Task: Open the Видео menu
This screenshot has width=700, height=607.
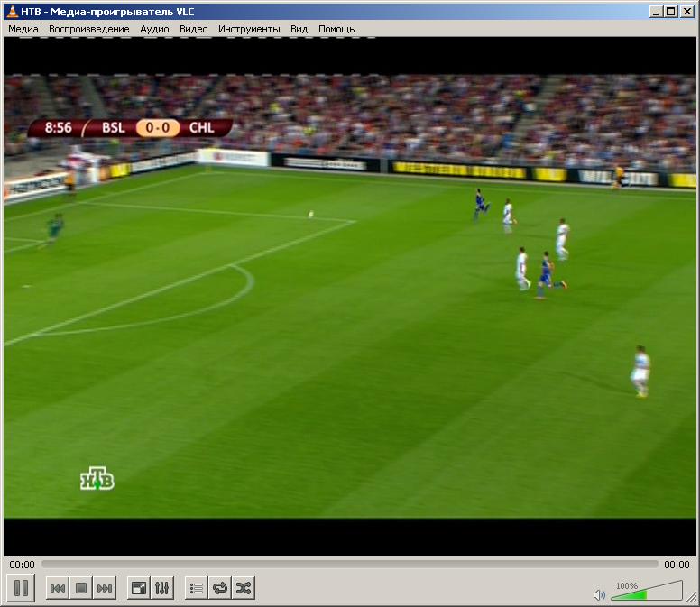Action: pos(194,29)
